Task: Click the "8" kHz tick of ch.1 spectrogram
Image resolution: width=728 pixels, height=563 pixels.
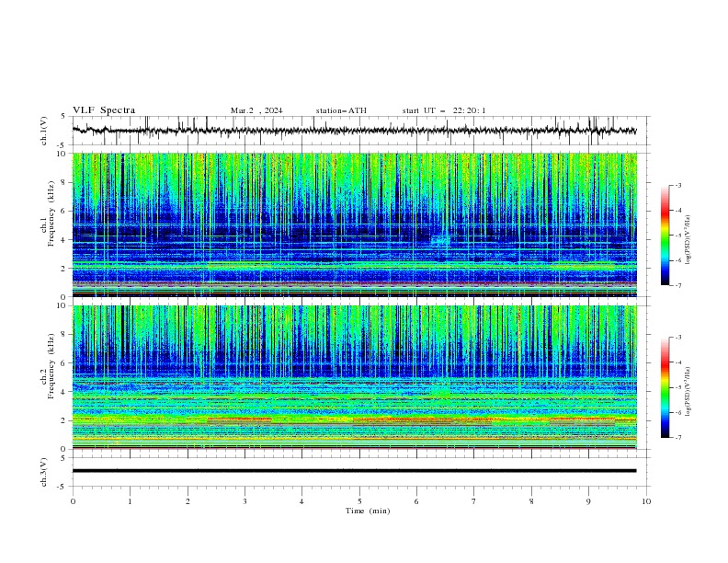Action: (x=64, y=182)
